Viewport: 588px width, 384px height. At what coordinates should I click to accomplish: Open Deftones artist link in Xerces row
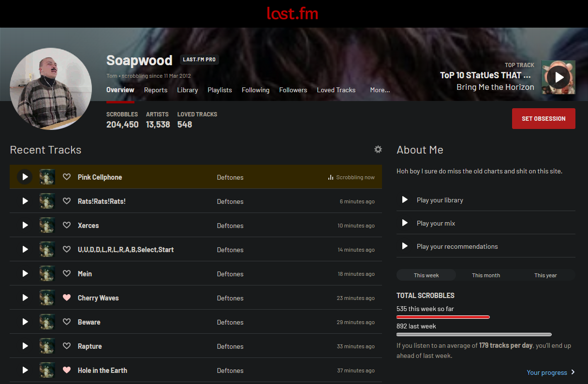[230, 226]
